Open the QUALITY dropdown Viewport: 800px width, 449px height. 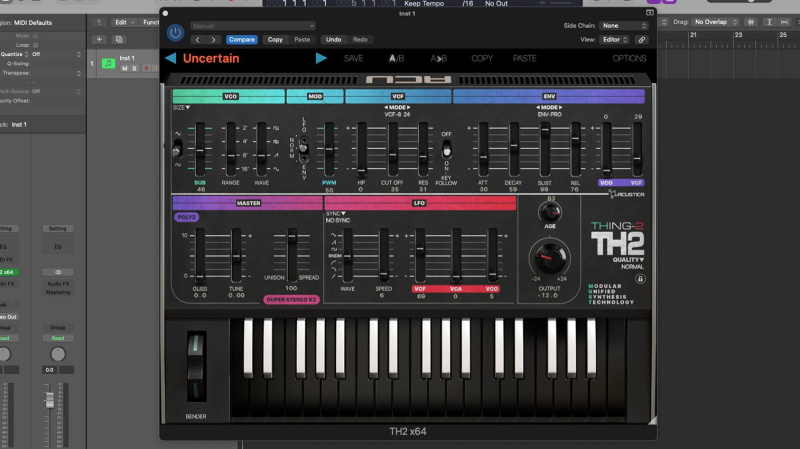point(628,260)
